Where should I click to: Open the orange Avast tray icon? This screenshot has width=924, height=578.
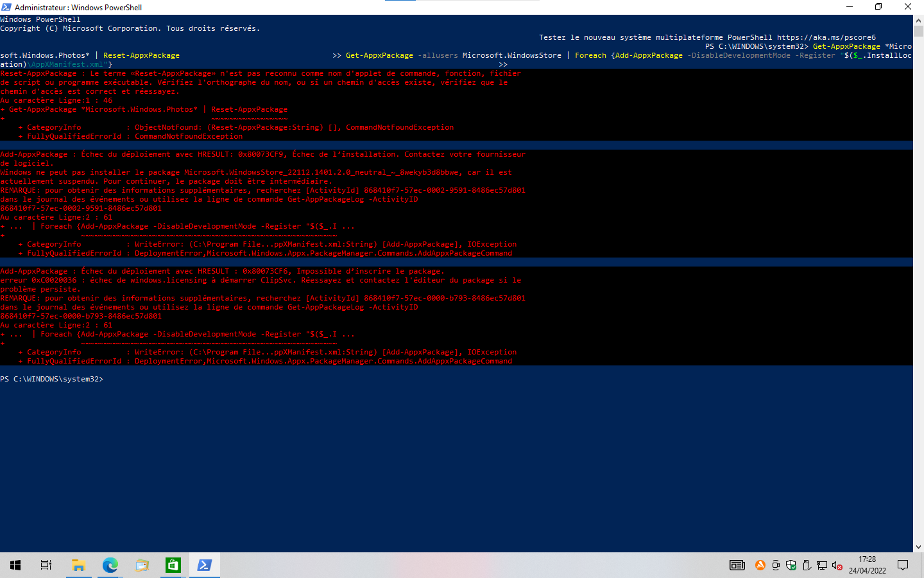760,565
